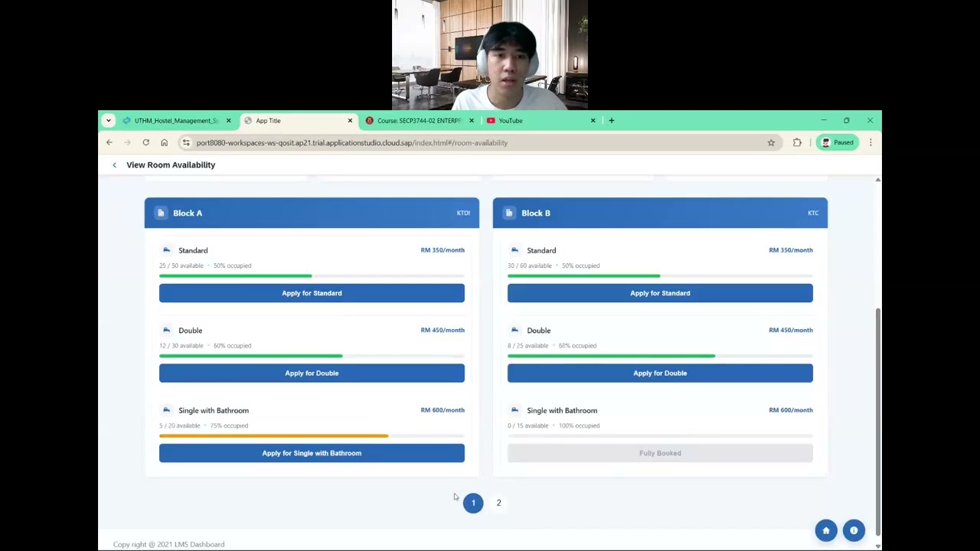Apply for Standard in Block B
This screenshot has height=551, width=980.
[660, 293]
